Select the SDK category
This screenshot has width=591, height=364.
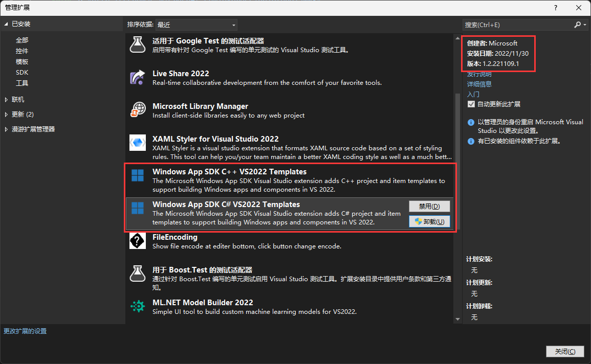22,72
